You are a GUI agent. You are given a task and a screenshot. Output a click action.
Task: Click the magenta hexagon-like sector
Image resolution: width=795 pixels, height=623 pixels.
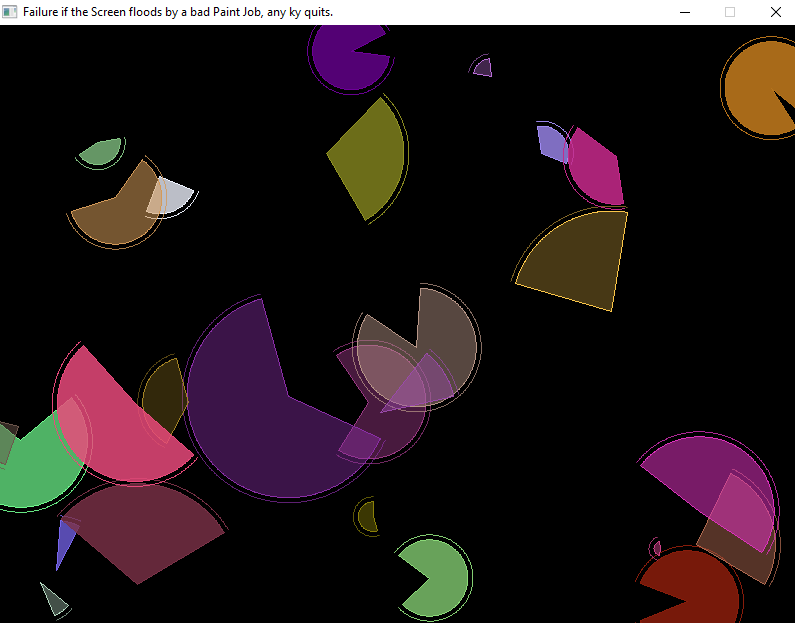pos(596,167)
